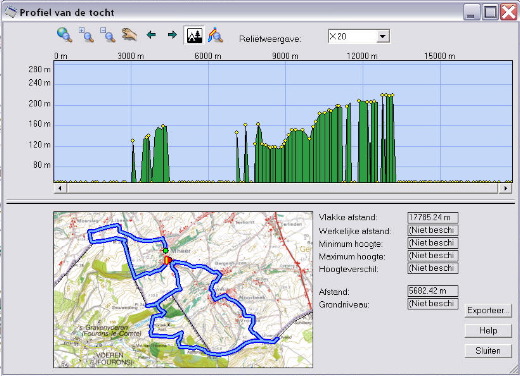Screen dimensions: 520x376
Task: Click the profile scrollbar left arrow
Action: click(x=60, y=188)
